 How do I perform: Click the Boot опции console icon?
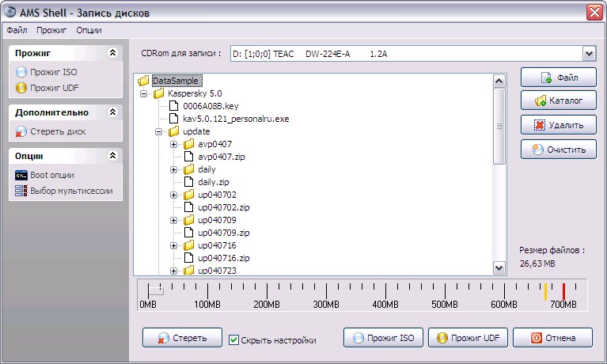tap(21, 175)
